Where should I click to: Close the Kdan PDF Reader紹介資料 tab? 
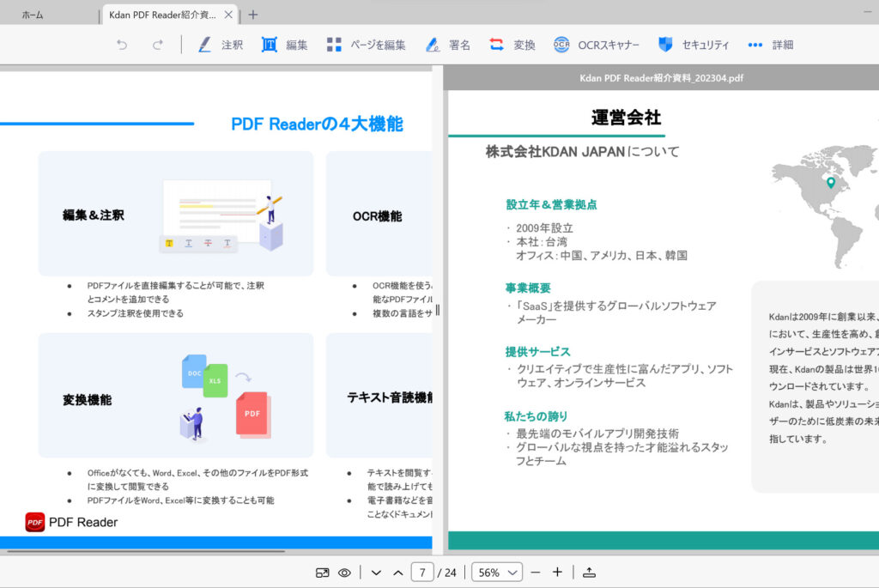click(228, 15)
